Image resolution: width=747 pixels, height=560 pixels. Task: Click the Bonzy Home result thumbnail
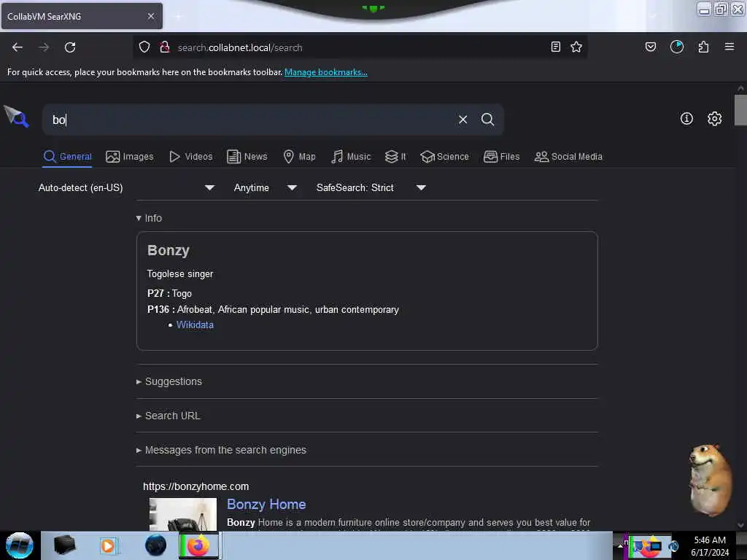[x=183, y=514]
